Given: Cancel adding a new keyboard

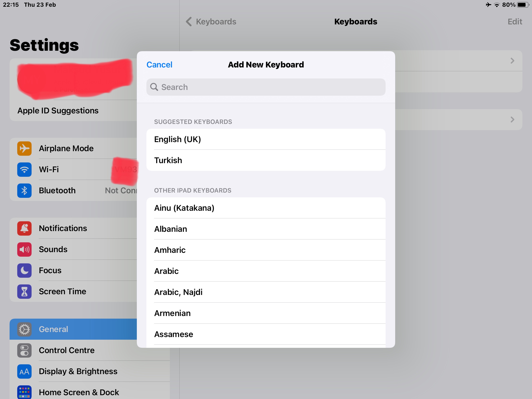Looking at the screenshot, I should (x=159, y=65).
